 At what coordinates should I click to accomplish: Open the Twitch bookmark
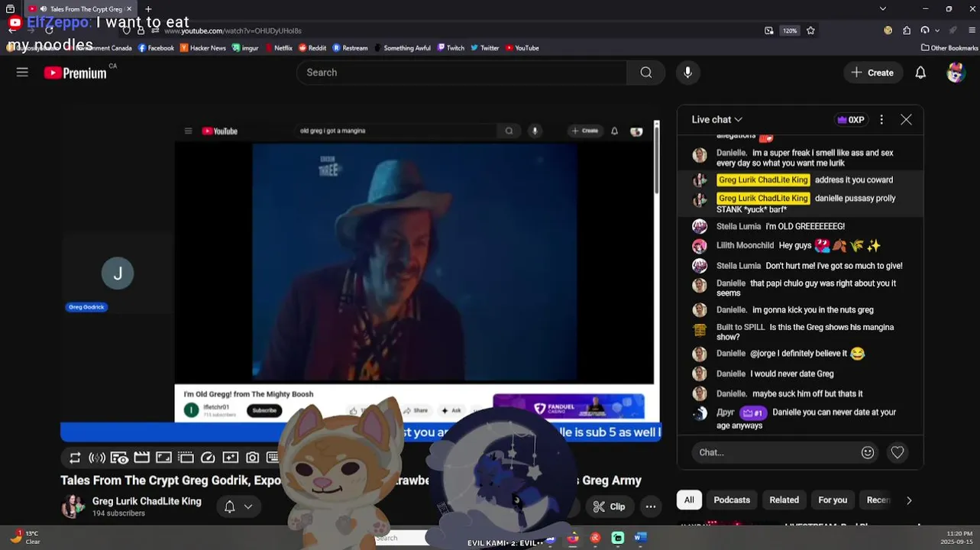451,48
